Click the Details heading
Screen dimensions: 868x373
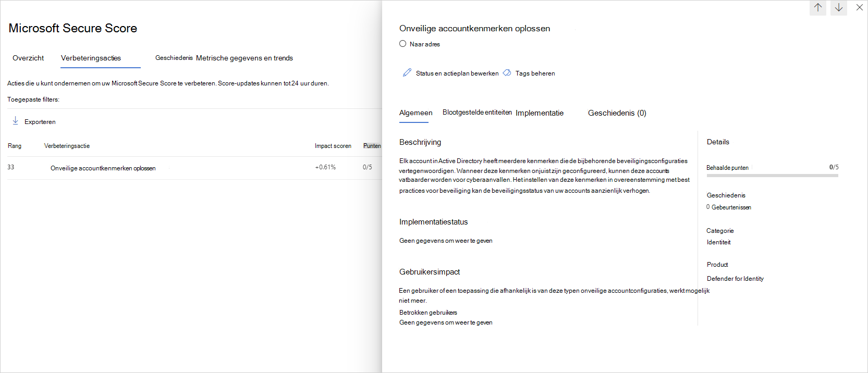point(718,142)
